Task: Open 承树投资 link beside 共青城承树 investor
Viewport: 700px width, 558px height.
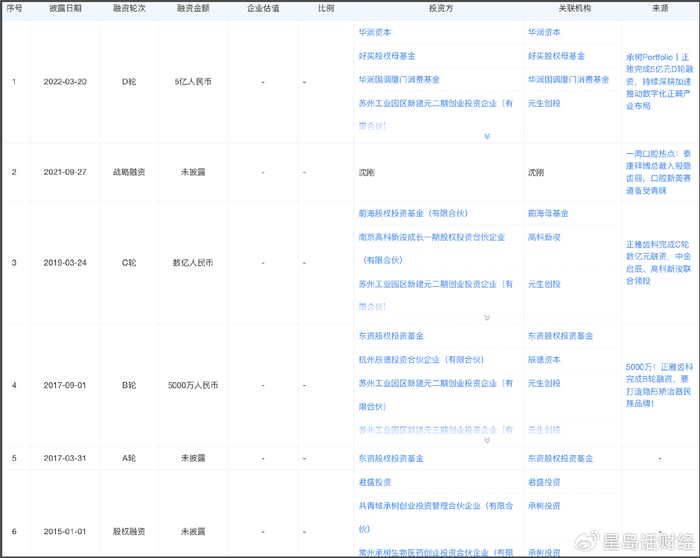Action: pyautogui.click(x=544, y=506)
